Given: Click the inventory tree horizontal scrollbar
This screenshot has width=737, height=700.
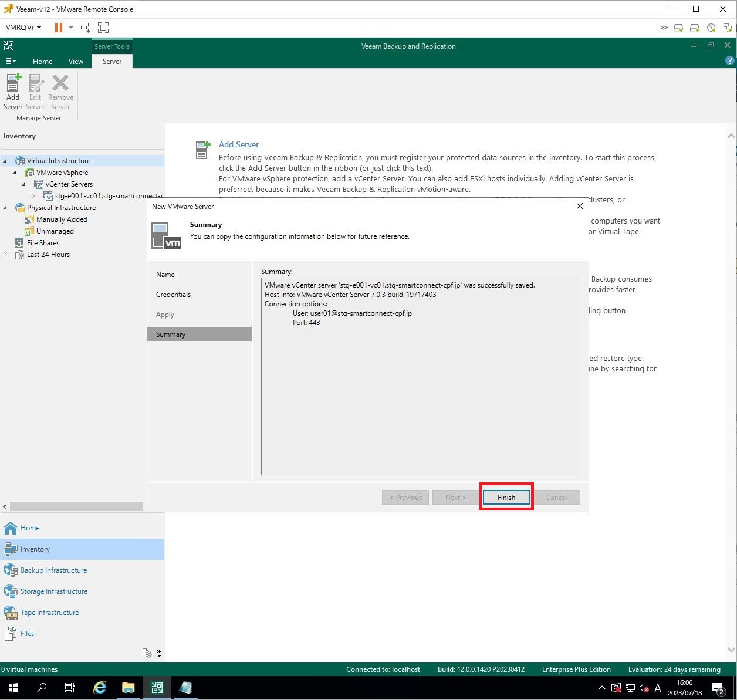Looking at the screenshot, I should click(76, 506).
